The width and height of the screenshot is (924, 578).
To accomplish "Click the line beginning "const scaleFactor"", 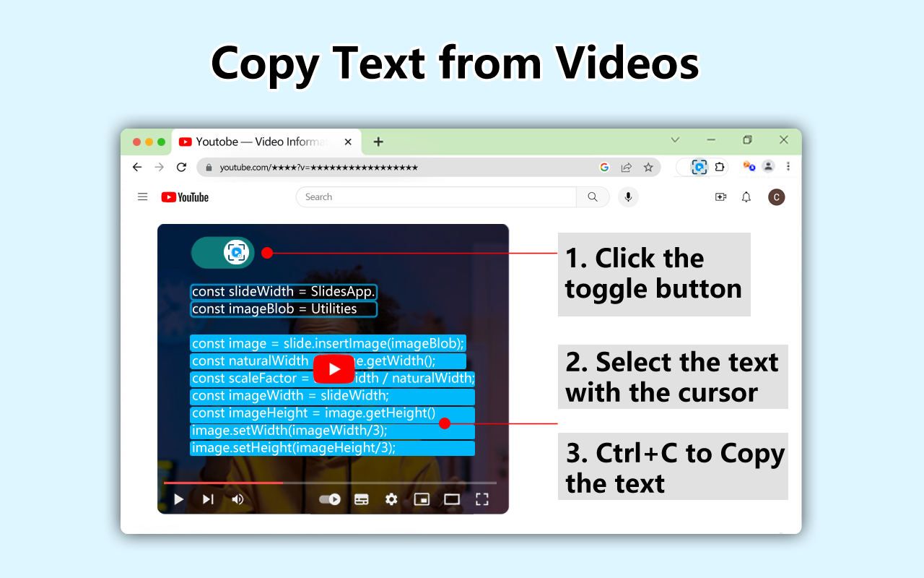I will [333, 379].
